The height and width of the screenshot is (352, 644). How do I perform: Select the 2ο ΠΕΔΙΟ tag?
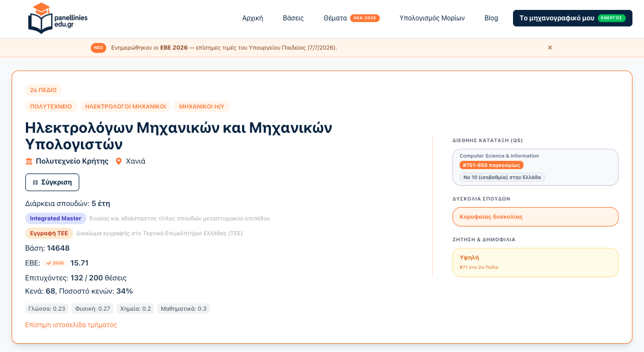click(x=43, y=90)
